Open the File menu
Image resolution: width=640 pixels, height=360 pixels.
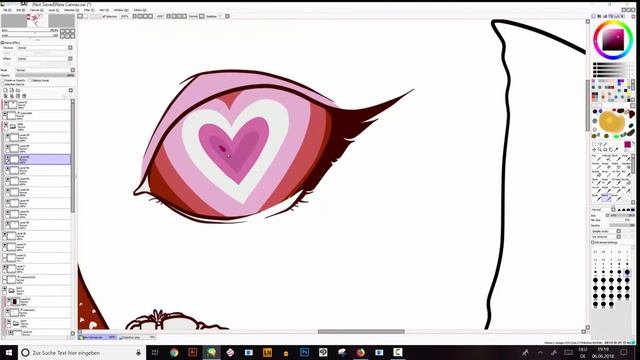pyautogui.click(x=7, y=10)
